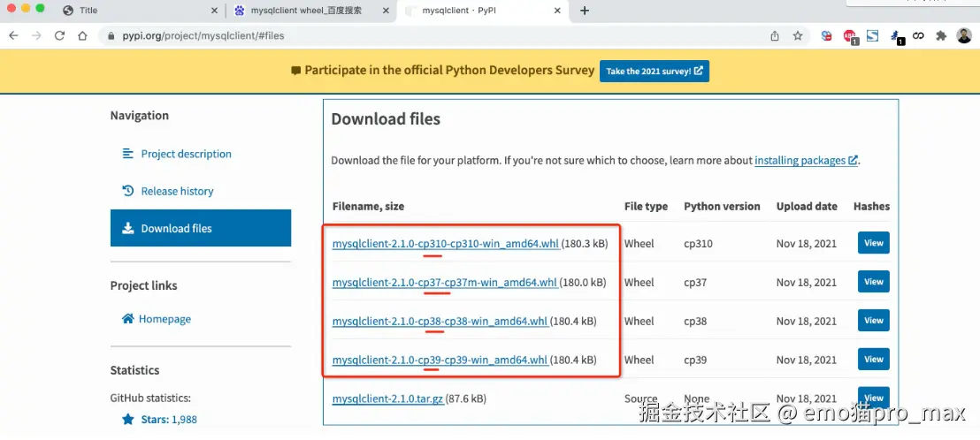Download the cp310 win_amd64 wheel file
The image size is (980, 440).
(446, 244)
